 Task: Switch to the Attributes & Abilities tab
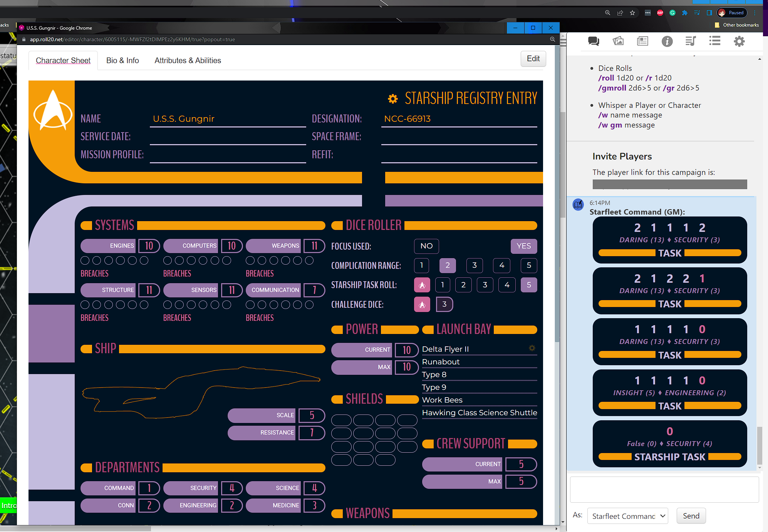(x=188, y=60)
